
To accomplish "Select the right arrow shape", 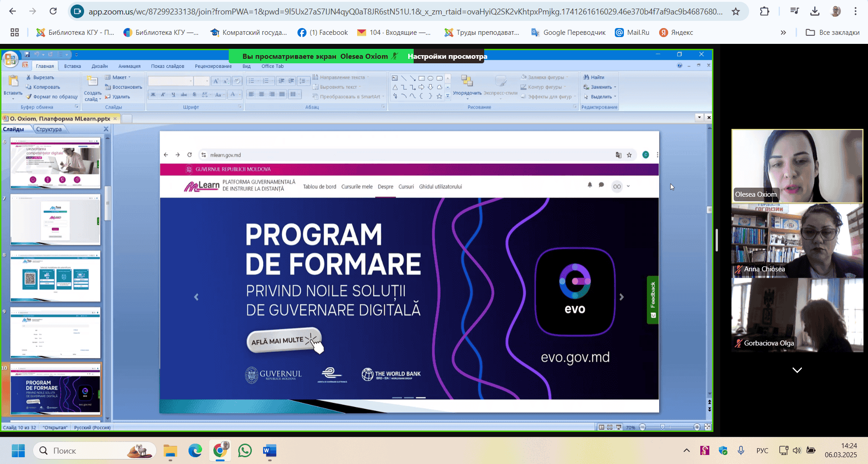I will (x=421, y=87).
